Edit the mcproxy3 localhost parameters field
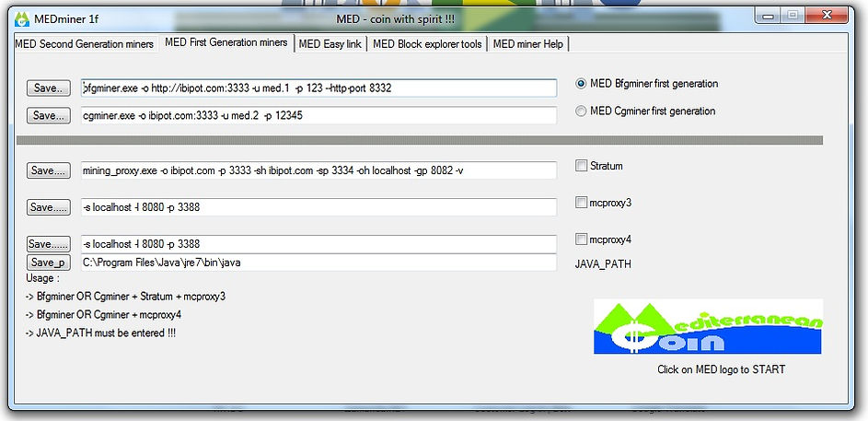Image resolution: width=868 pixels, height=421 pixels. click(x=318, y=207)
